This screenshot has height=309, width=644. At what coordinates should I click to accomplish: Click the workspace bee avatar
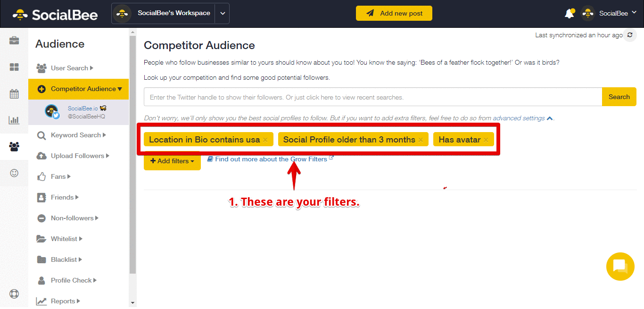pos(123,13)
